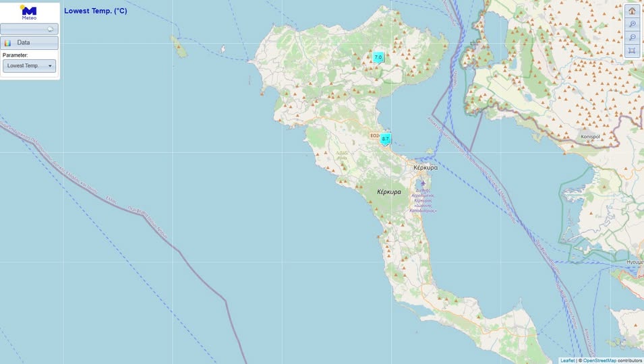Click the Lowest Temp. (°C) map title
The width and height of the screenshot is (644, 364).
(x=96, y=11)
